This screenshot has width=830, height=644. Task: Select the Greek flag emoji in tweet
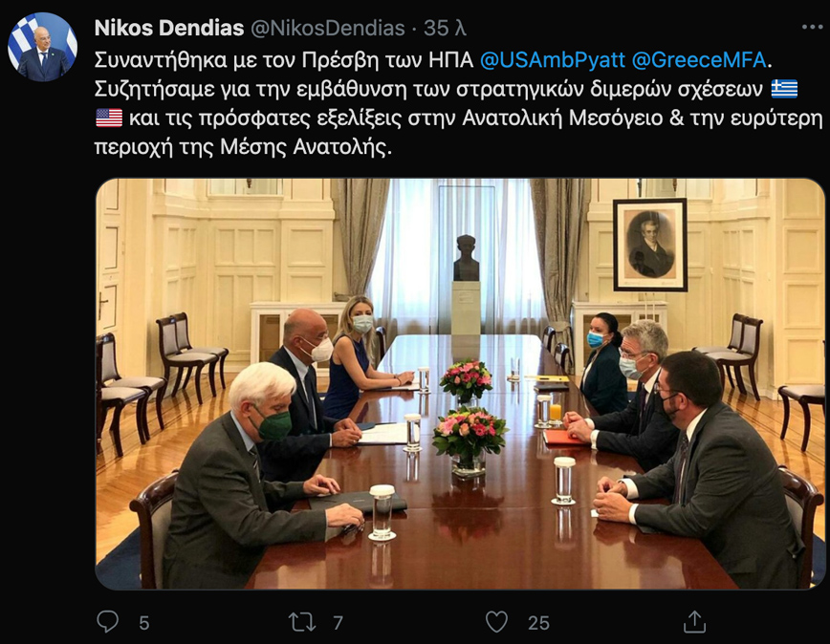click(x=784, y=89)
